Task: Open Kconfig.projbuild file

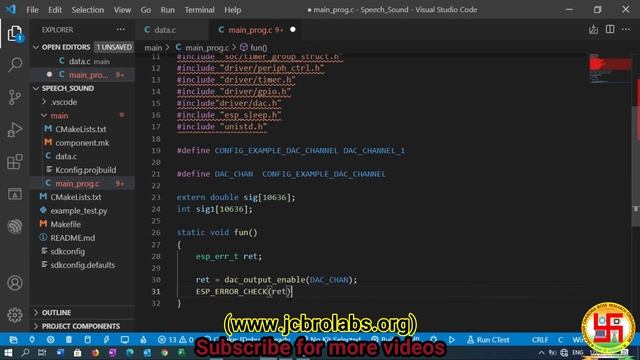Action: (x=83, y=170)
